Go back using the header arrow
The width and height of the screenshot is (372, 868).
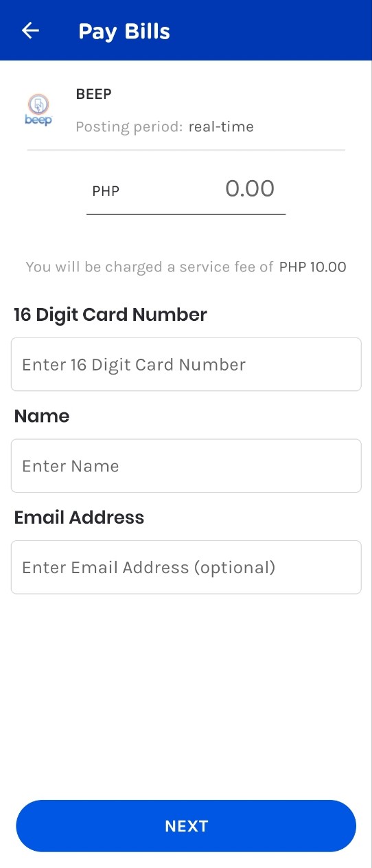tap(31, 31)
